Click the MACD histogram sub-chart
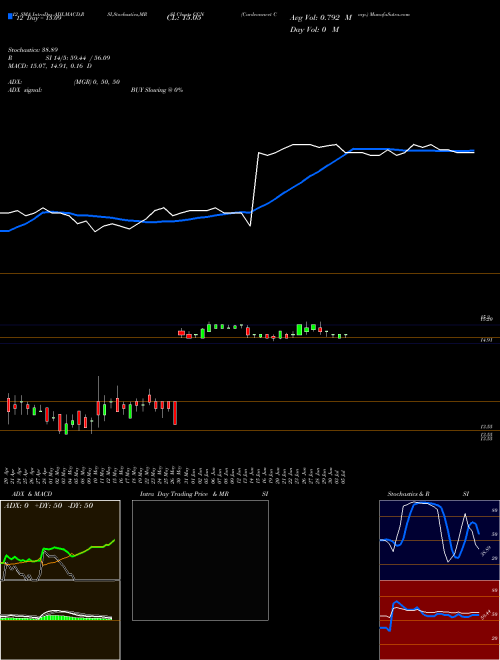This screenshot has width=500, height=660. tap(60, 620)
